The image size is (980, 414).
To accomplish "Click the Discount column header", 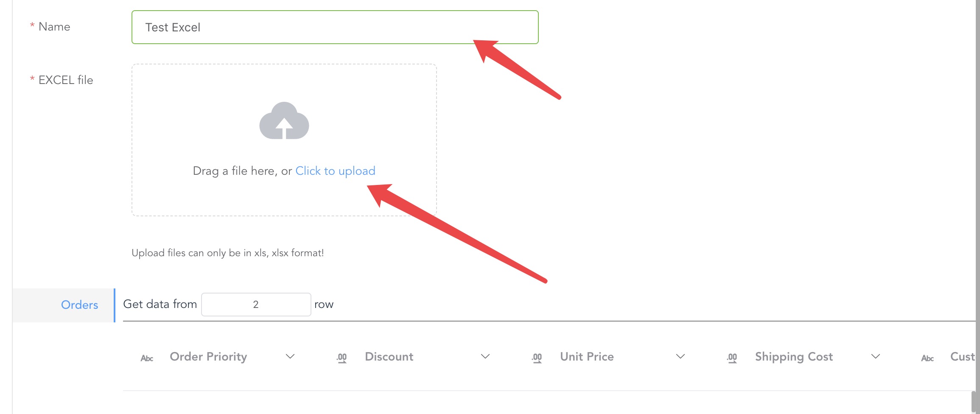I will click(389, 357).
